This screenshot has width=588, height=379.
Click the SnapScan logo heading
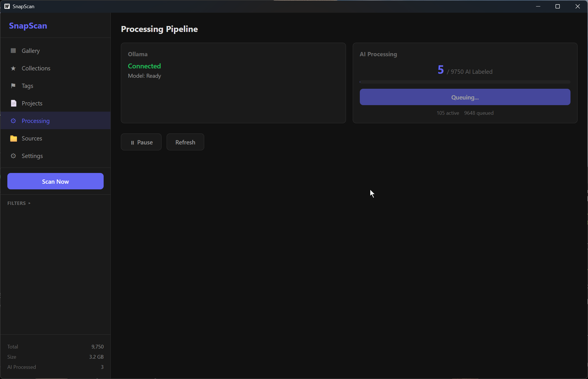click(28, 26)
